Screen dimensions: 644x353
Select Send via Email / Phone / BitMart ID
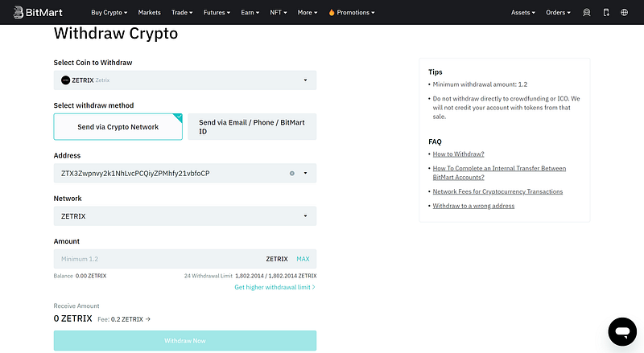[x=252, y=127]
